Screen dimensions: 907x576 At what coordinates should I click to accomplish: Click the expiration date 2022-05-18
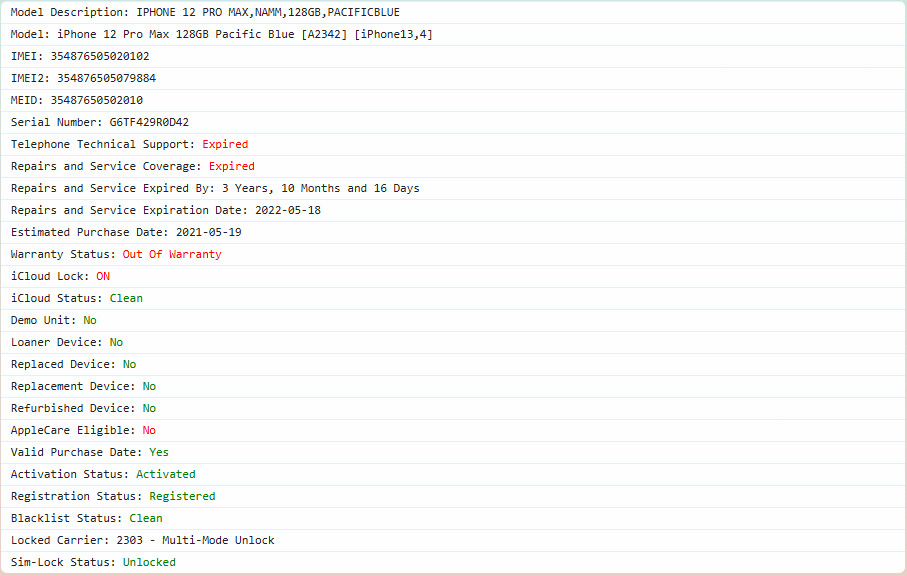pos(288,210)
